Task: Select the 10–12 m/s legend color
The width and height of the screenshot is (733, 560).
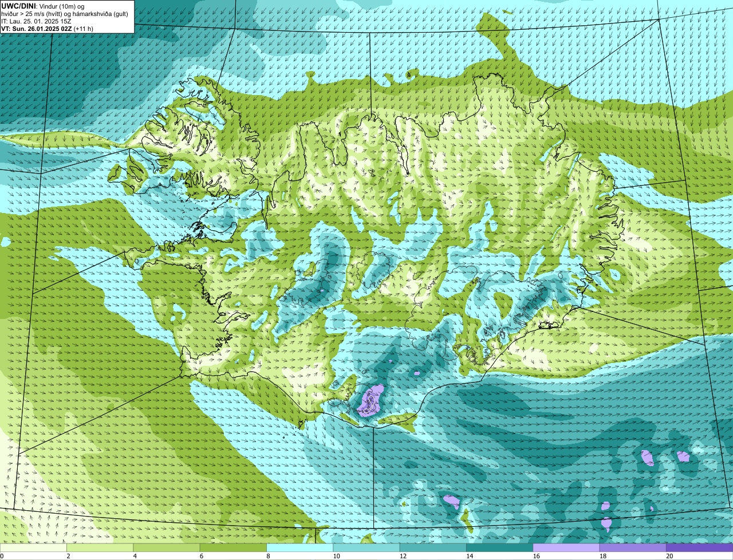Action: pyautogui.click(x=366, y=547)
